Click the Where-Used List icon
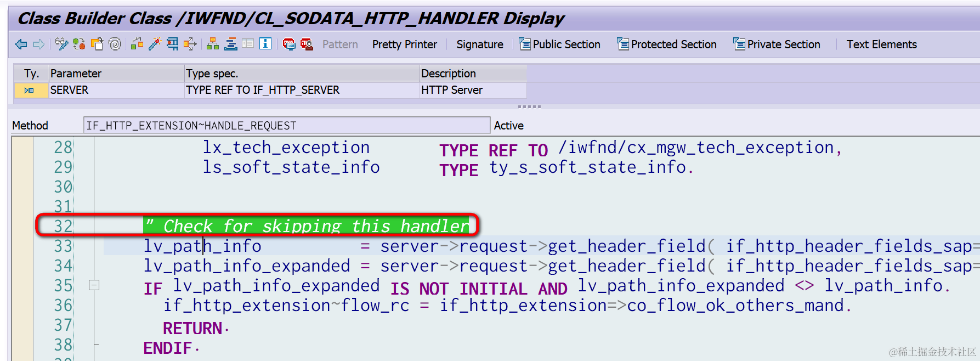The width and height of the screenshot is (980, 361). (x=172, y=44)
